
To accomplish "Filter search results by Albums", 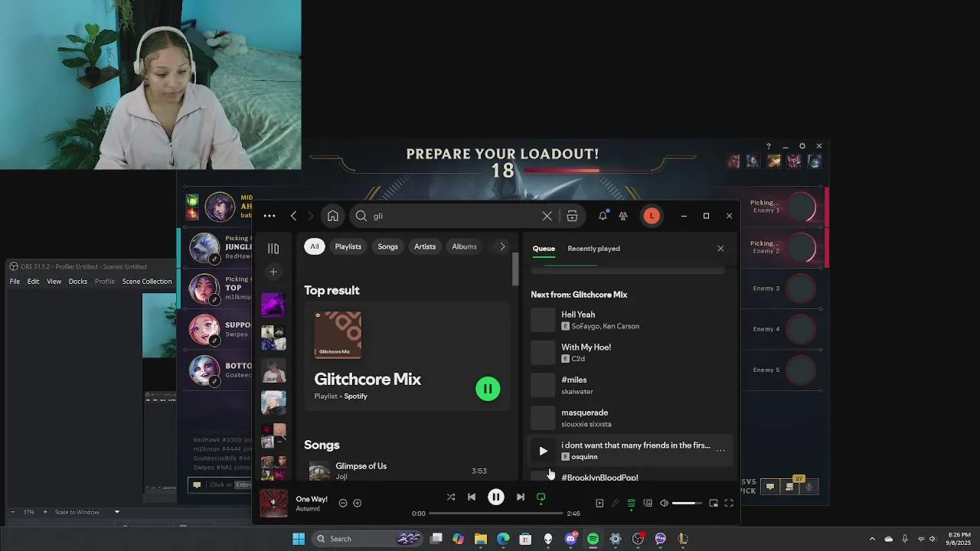I will point(464,246).
